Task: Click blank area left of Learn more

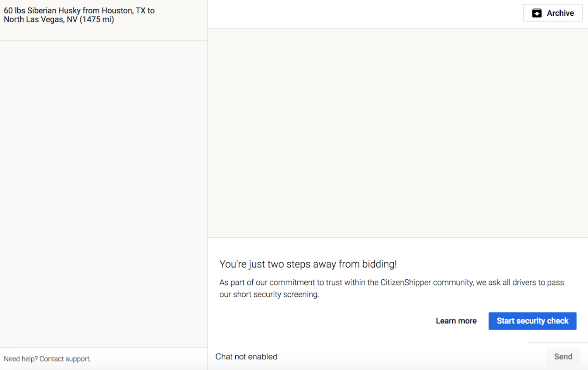Action: click(323, 321)
